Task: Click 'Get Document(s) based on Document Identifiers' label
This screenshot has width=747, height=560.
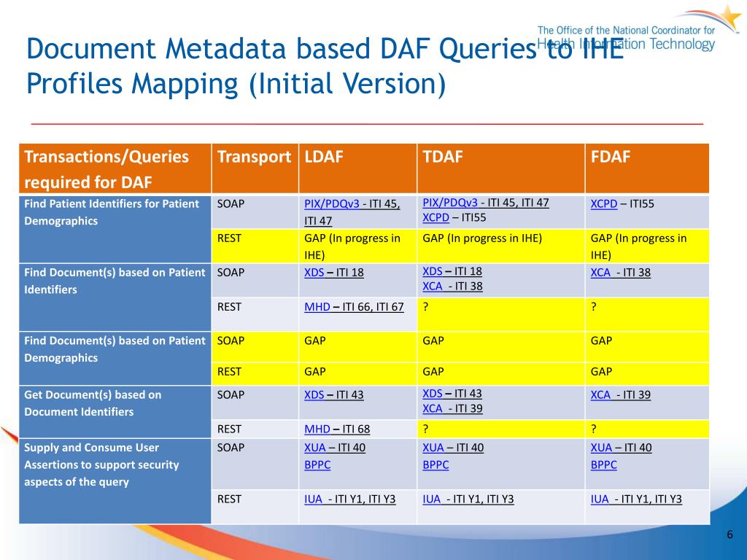Action: (x=93, y=403)
